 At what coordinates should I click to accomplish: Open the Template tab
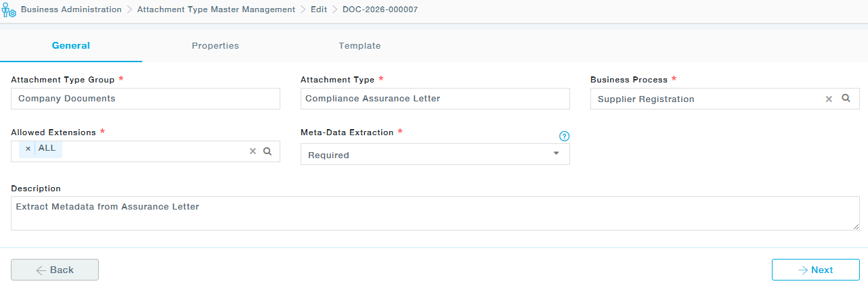(360, 46)
